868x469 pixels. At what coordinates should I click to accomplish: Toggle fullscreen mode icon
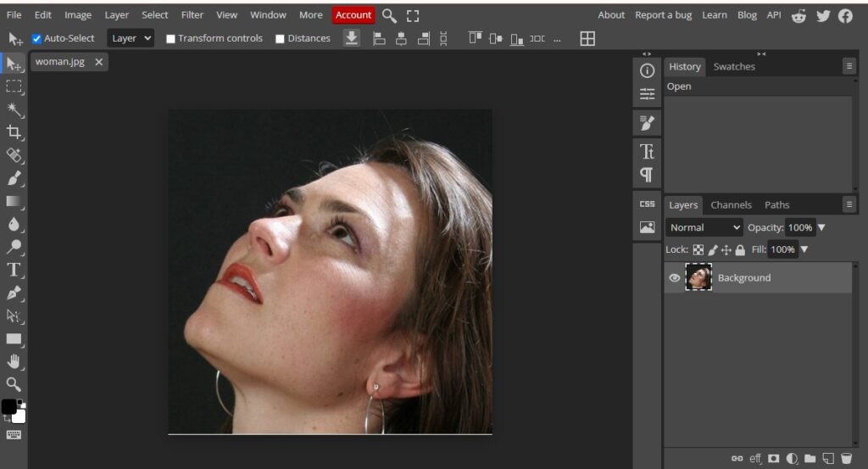click(413, 15)
